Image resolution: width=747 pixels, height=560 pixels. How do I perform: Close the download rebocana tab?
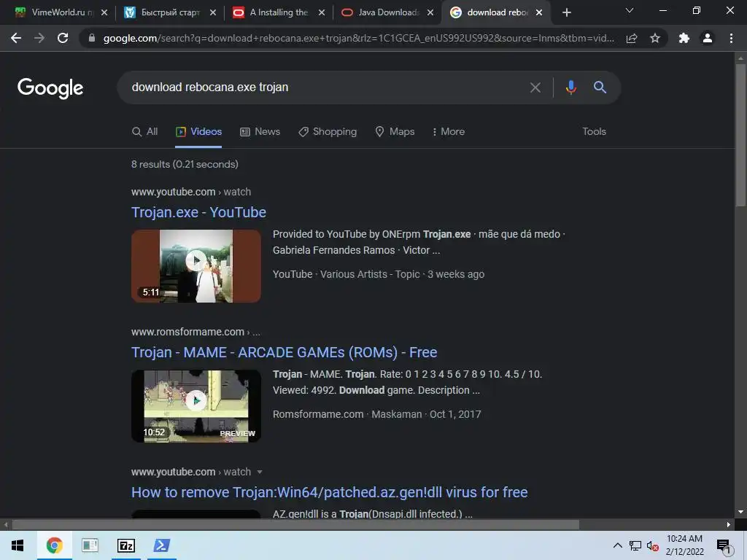pyautogui.click(x=539, y=12)
